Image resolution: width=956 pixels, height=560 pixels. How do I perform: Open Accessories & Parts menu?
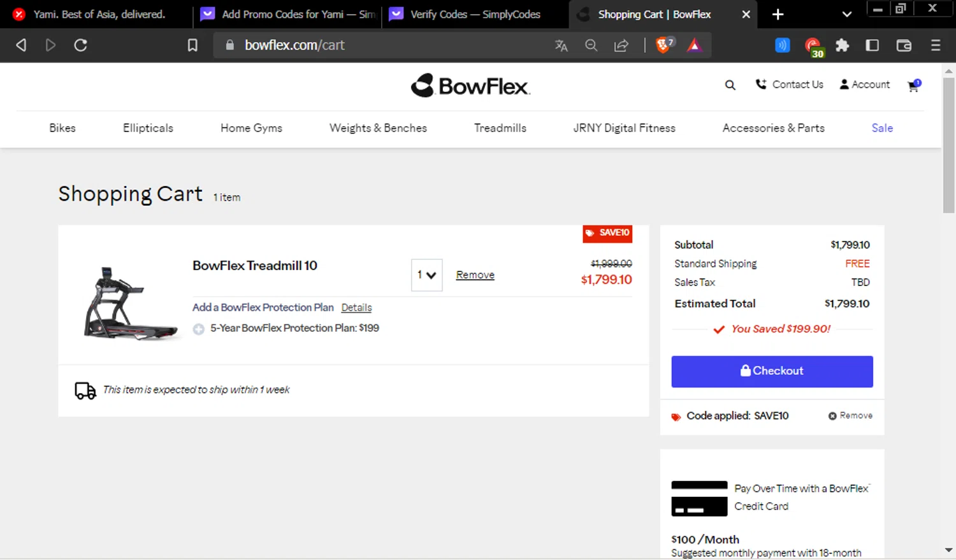[x=773, y=128]
